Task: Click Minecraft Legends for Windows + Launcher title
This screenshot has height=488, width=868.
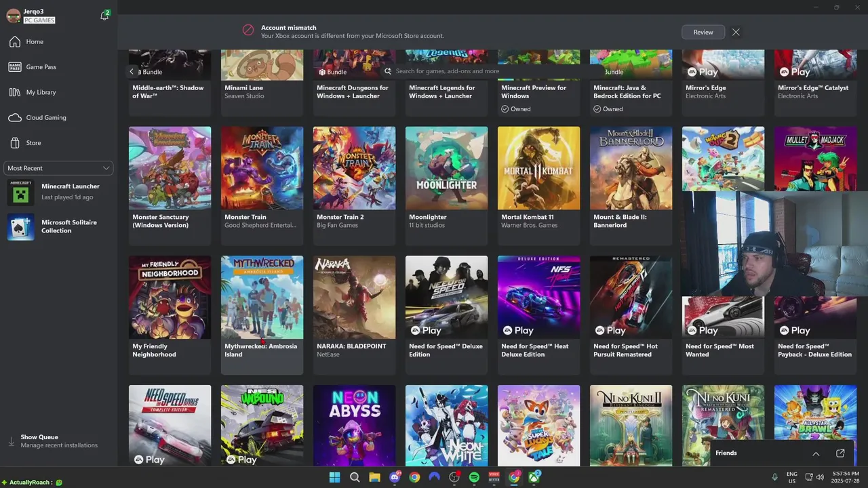Action: pos(442,92)
